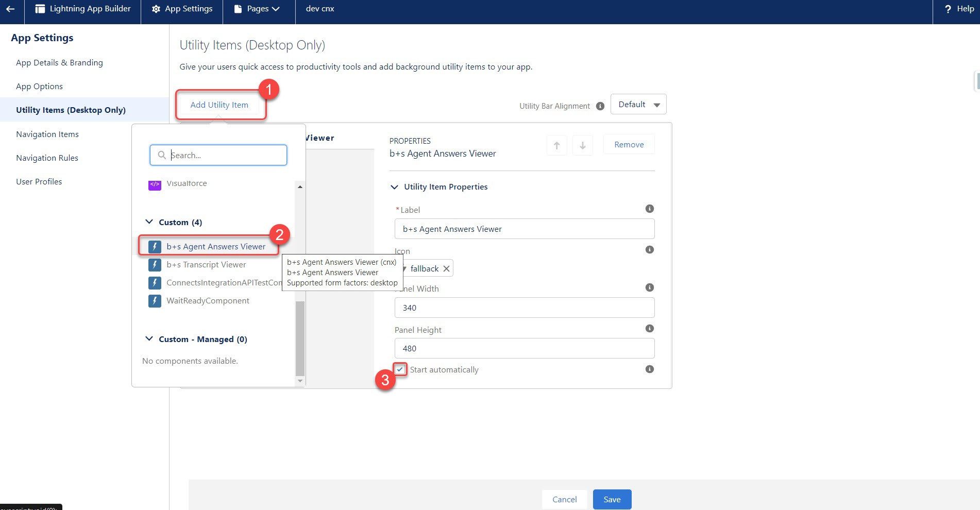Collapse the Custom (4) section
The height and width of the screenshot is (510, 980).
(x=149, y=222)
